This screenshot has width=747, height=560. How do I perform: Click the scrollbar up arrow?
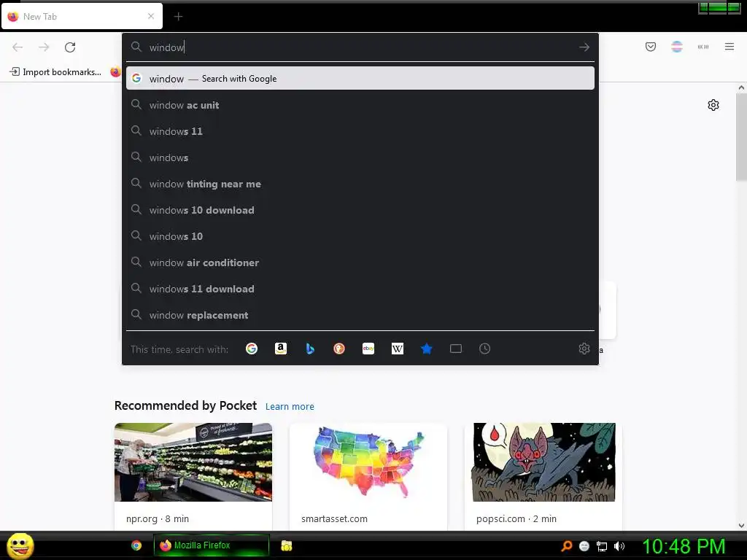point(741,87)
